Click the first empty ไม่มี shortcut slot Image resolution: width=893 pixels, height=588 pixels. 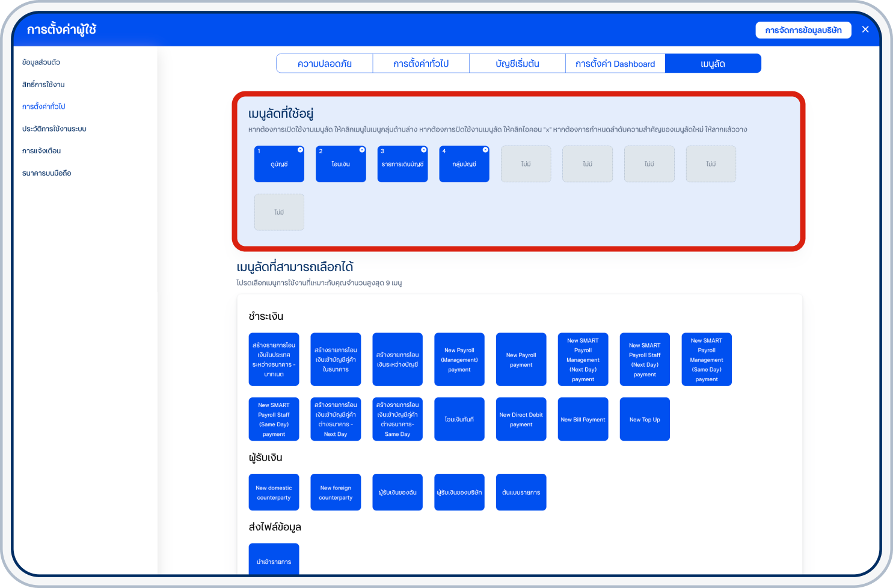[x=526, y=164]
